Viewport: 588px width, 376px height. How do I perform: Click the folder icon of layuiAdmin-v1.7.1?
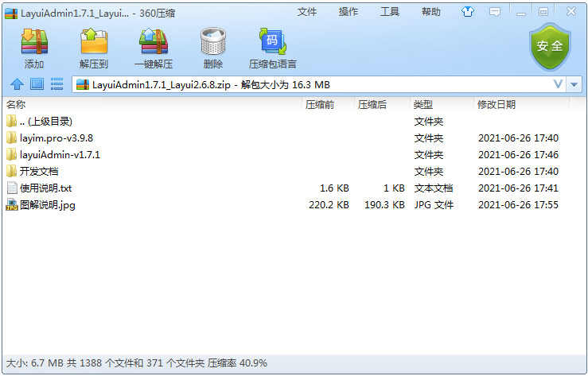pyautogui.click(x=12, y=155)
